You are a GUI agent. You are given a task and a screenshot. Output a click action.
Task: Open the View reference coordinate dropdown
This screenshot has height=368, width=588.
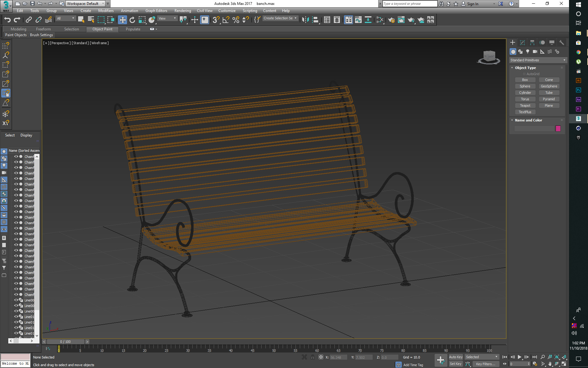(167, 19)
